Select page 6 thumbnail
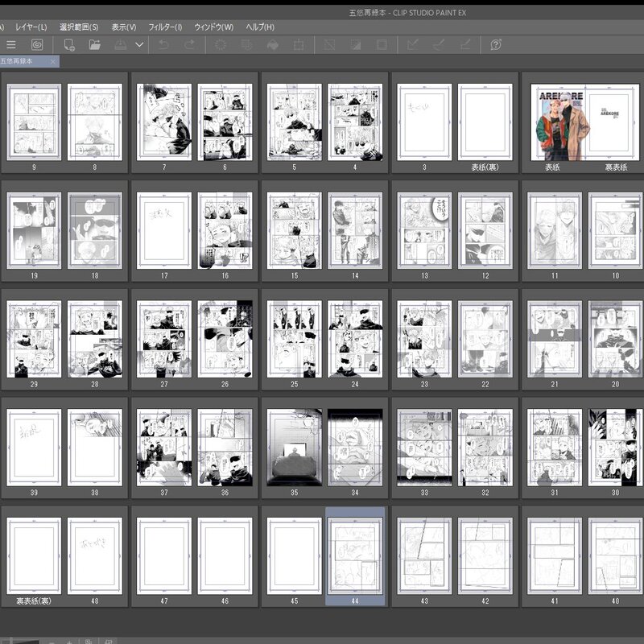644x644 pixels. point(225,122)
